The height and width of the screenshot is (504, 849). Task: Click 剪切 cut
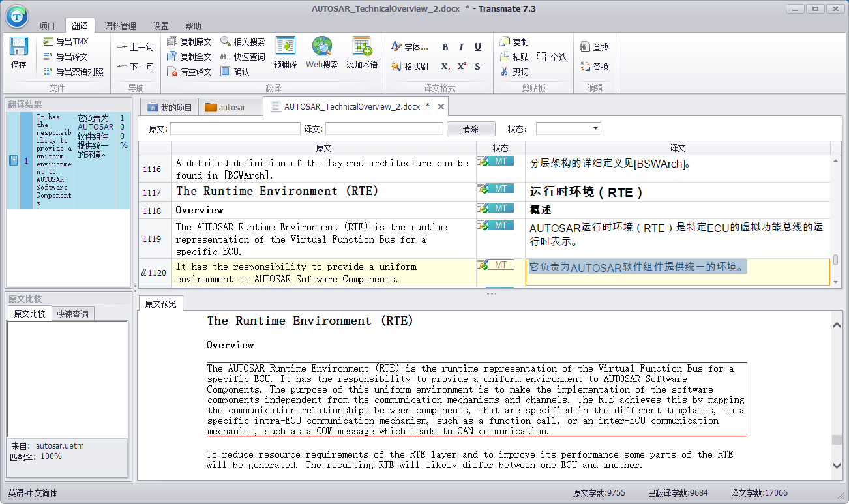pyautogui.click(x=514, y=72)
